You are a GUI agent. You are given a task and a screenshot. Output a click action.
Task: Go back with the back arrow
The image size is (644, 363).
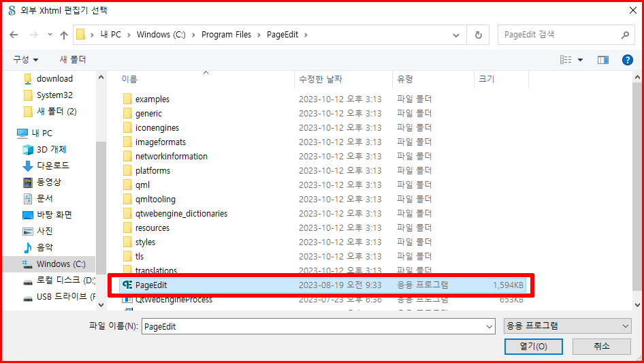14,35
